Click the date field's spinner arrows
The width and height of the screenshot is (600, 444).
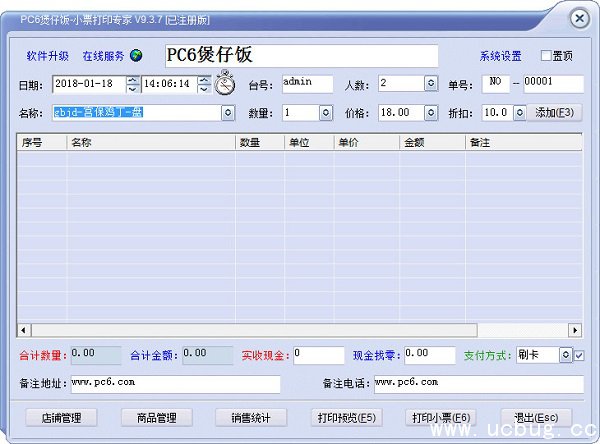pos(133,83)
